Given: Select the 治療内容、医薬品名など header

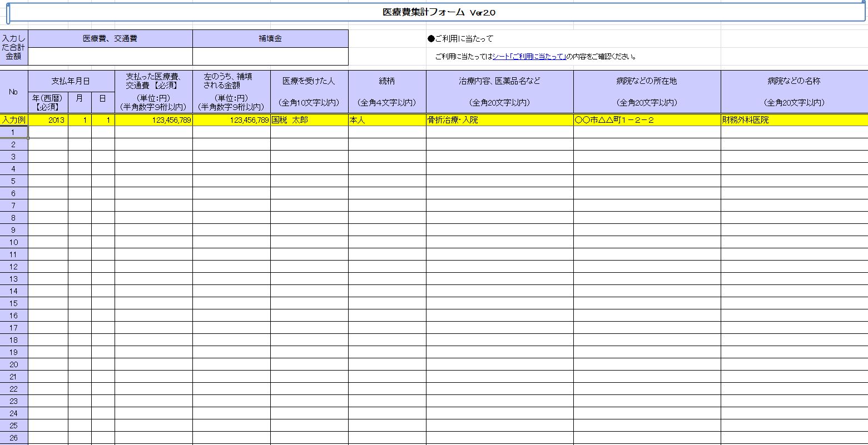Looking at the screenshot, I should click(x=500, y=92).
